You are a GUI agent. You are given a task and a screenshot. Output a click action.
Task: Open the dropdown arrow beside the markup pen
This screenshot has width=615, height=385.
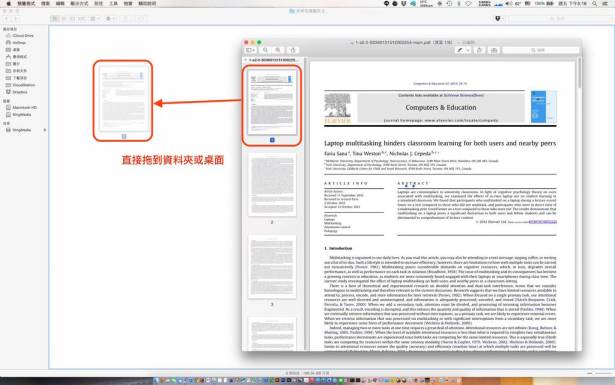click(468, 50)
